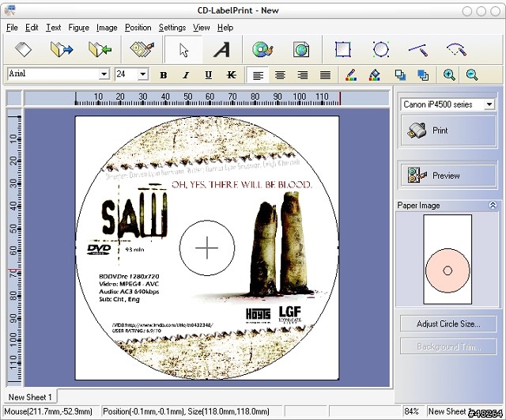506x420 pixels.
Task: Justify text alignment
Action: pos(325,75)
